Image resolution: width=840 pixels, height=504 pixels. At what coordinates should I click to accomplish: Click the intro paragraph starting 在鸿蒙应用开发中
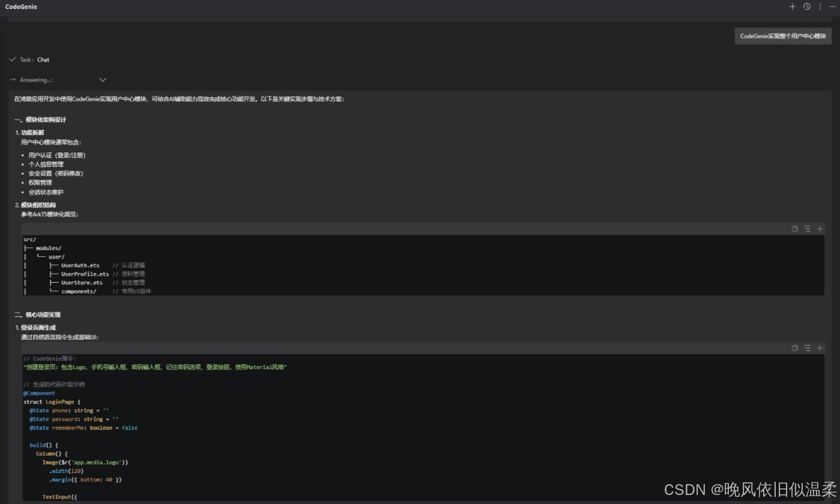(180, 99)
